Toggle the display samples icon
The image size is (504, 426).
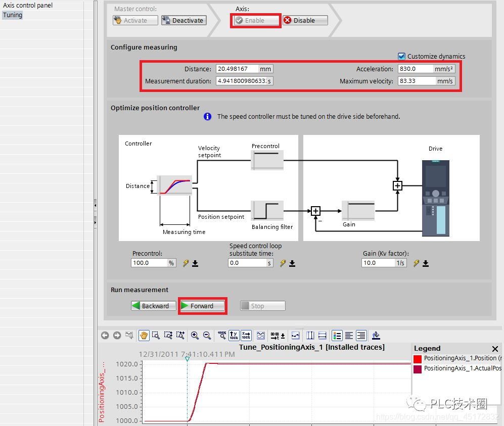point(295,336)
